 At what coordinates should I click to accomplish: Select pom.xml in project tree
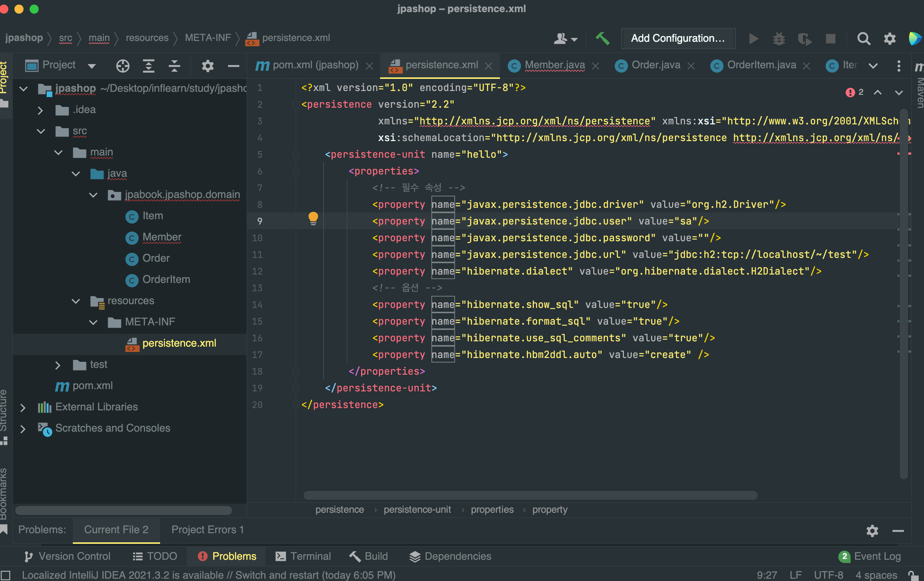click(x=93, y=386)
